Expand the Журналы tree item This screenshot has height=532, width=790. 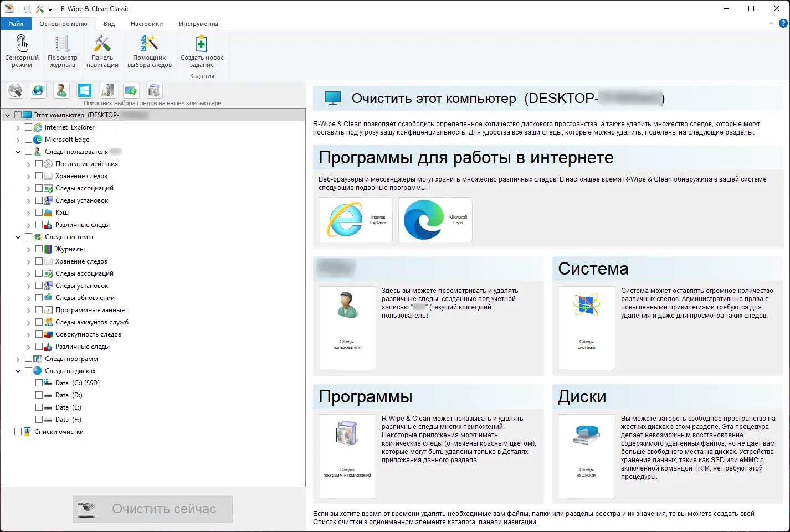27,249
